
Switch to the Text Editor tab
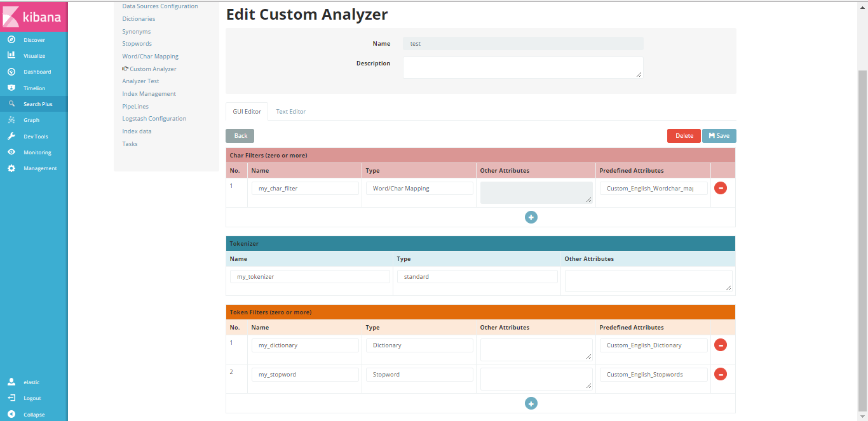(290, 111)
